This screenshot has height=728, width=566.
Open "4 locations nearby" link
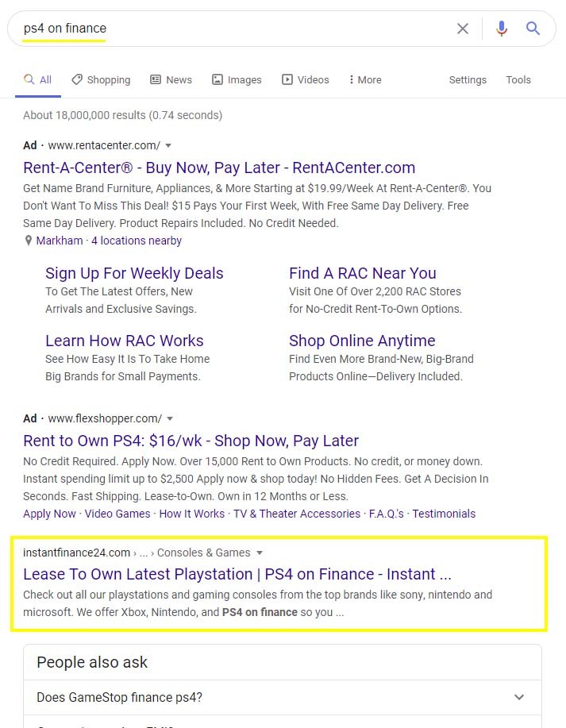coord(137,241)
